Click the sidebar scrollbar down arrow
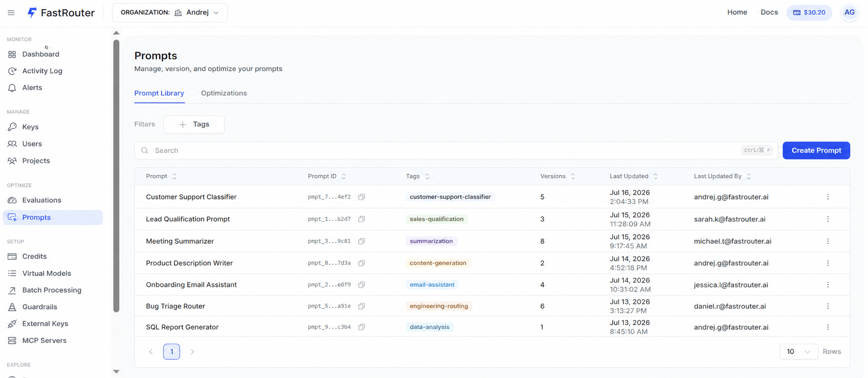 click(x=116, y=372)
